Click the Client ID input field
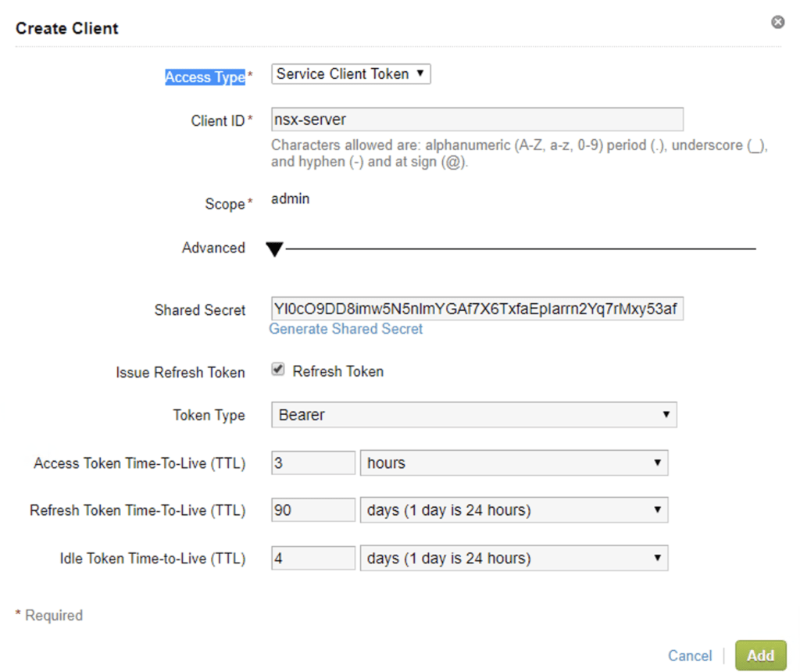 click(477, 120)
